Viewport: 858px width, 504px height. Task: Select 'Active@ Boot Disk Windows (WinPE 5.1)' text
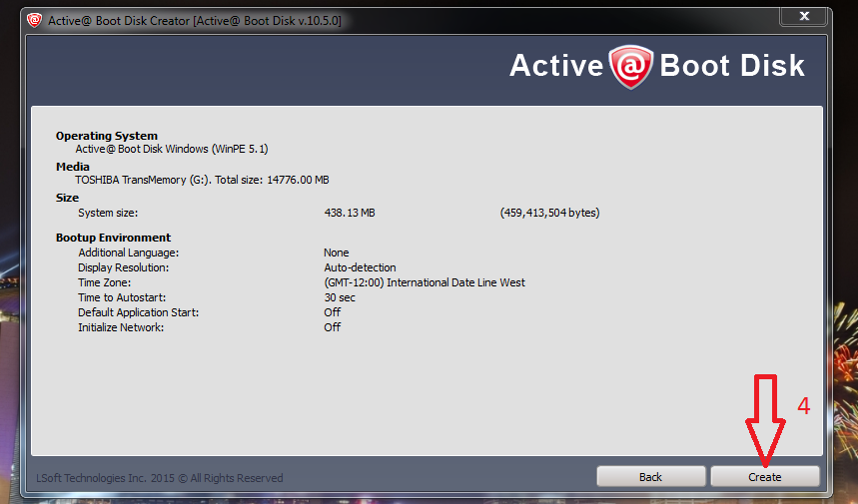pos(172,150)
